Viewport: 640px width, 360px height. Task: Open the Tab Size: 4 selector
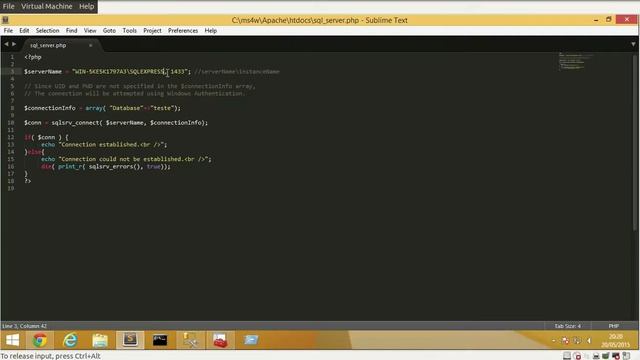[x=567, y=326]
